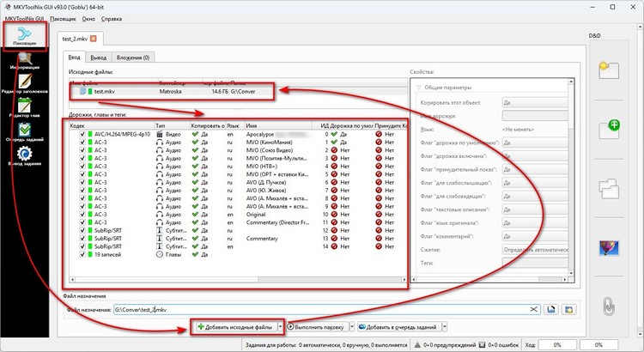Open the Флаг "комментарий" dropdown
This screenshot has width=644, height=352.
pyautogui.click(x=535, y=236)
